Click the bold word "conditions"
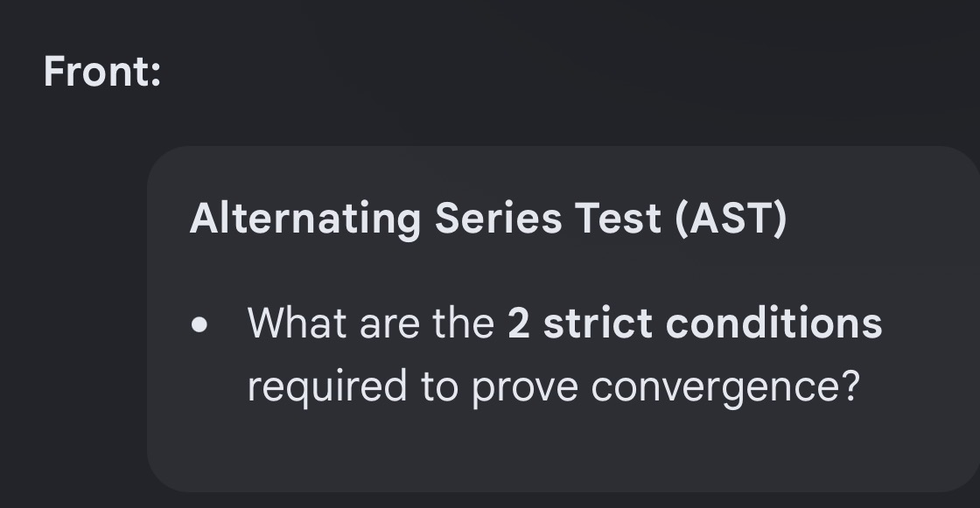 [774, 323]
